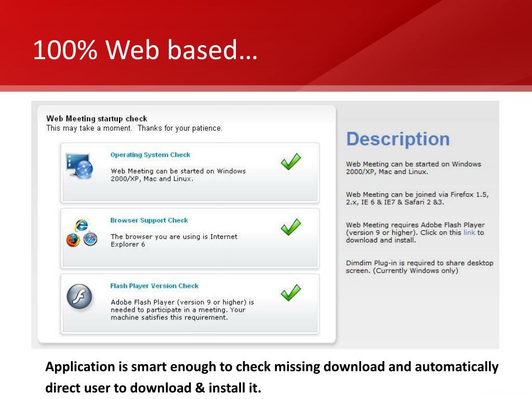Click the Windows 2000/XP text in OS check panel
Viewport: 532px width, 399px height.
[x=178, y=175]
